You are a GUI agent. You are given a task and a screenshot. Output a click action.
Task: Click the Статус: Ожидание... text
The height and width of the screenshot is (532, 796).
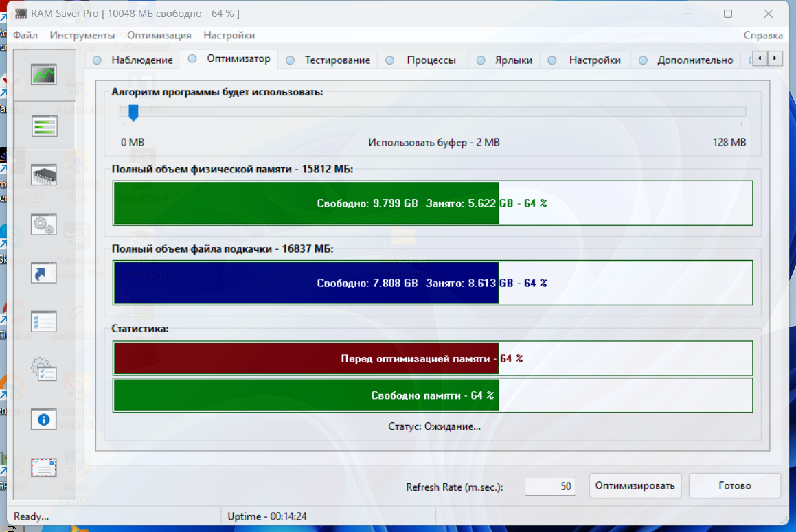(x=434, y=426)
